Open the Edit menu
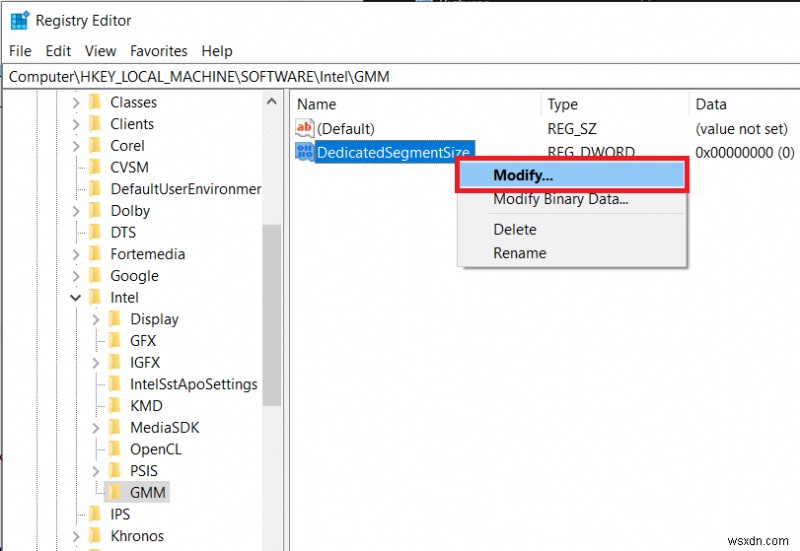Viewport: 800px width, 551px height. [58, 51]
